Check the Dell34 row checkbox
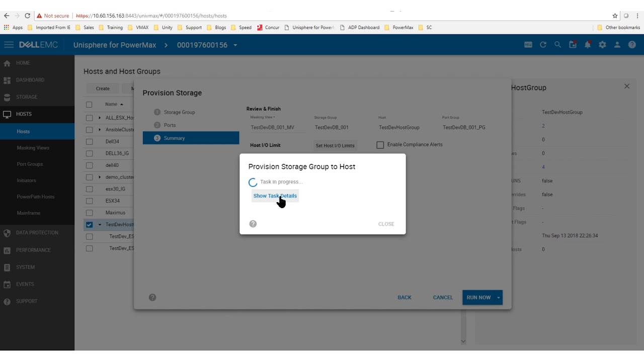 [x=89, y=142]
